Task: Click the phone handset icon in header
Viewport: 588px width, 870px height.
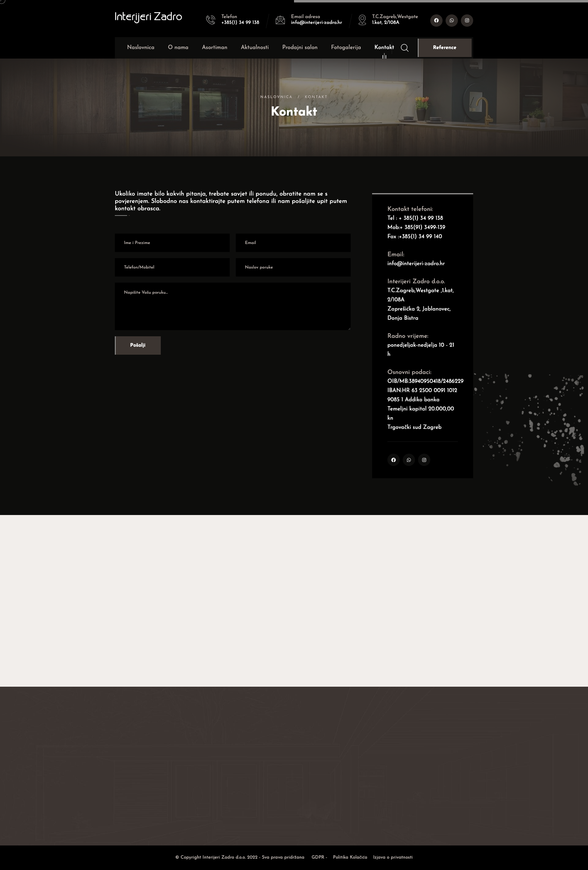Action: (x=211, y=20)
